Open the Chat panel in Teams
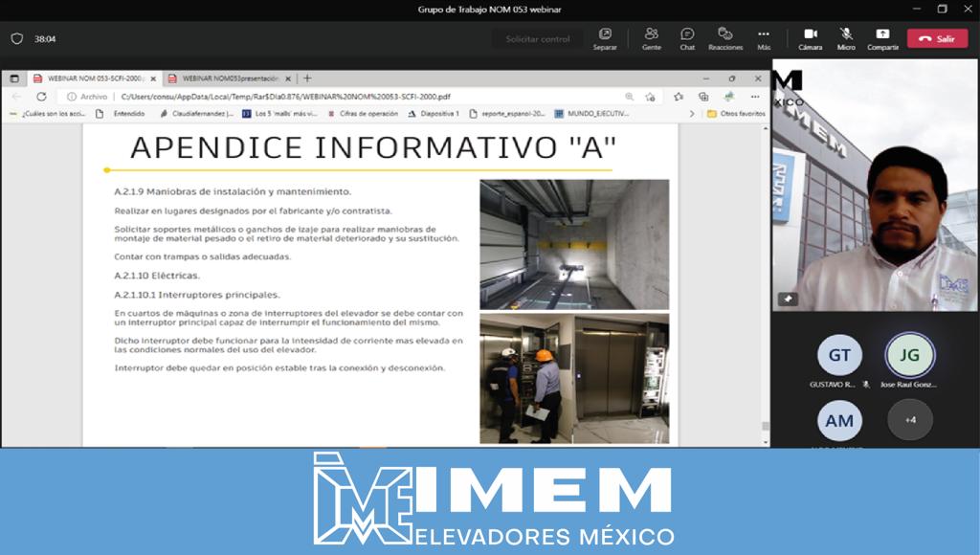Image resolution: width=980 pixels, height=555 pixels. pyautogui.click(x=687, y=38)
